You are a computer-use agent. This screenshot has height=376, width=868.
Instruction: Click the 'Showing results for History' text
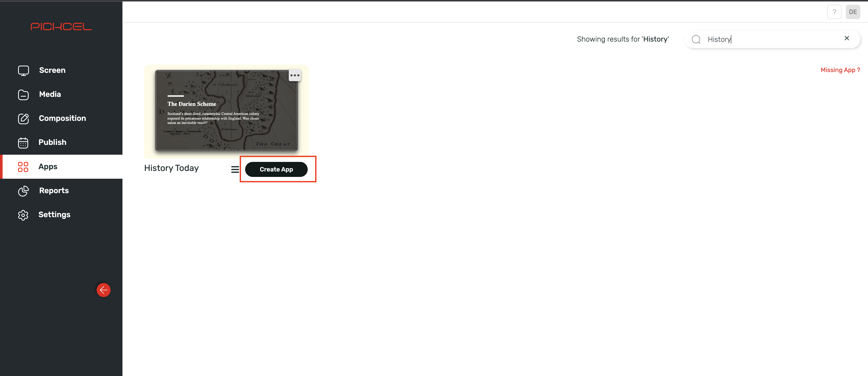(x=623, y=40)
